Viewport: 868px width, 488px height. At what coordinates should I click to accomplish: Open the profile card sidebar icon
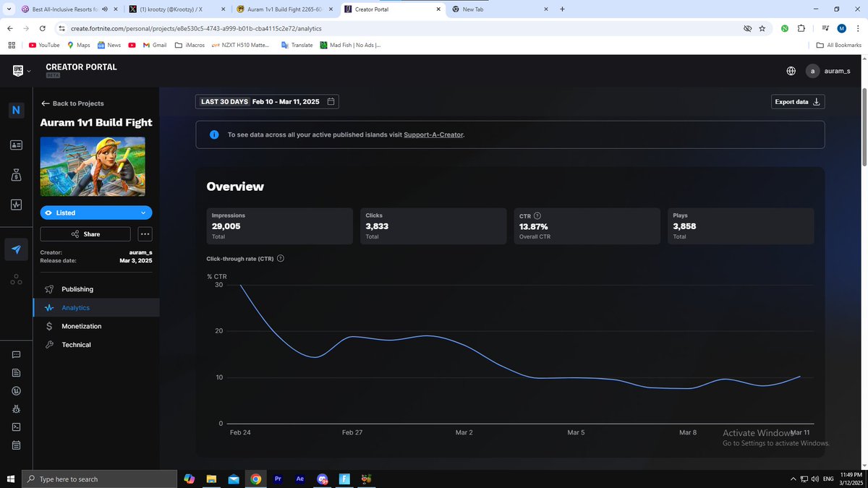pos(17,145)
